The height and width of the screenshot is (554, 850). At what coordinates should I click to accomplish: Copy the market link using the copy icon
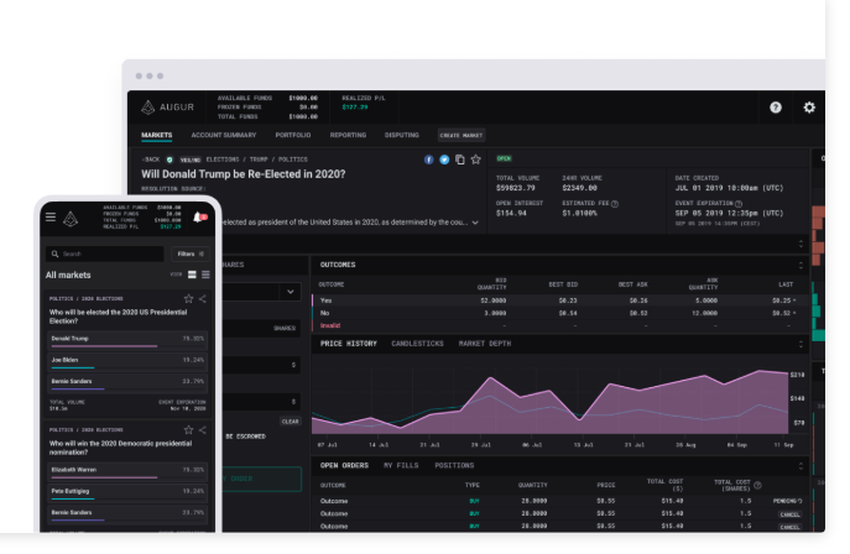coord(460,159)
